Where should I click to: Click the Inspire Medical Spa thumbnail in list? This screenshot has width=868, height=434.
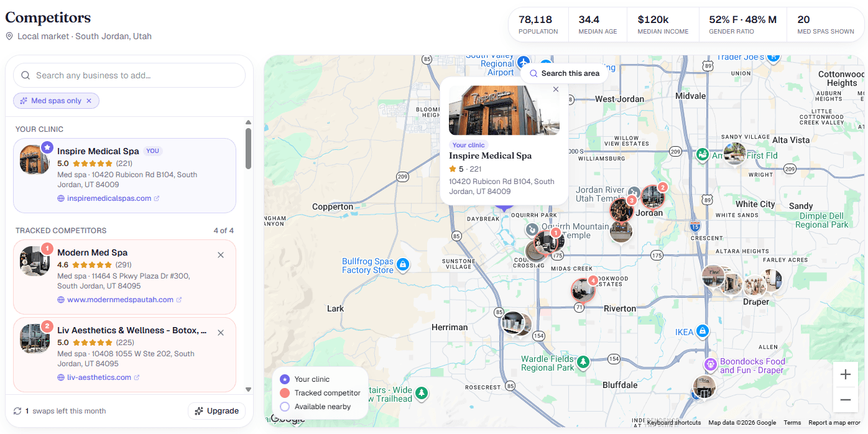[x=34, y=160]
